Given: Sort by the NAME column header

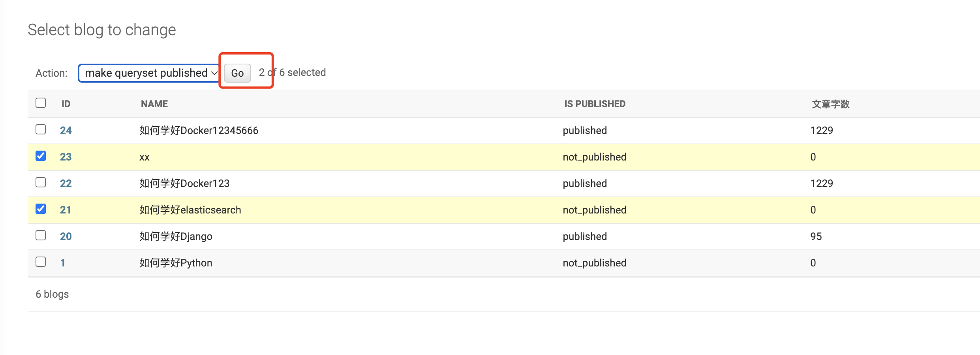Looking at the screenshot, I should point(154,104).
